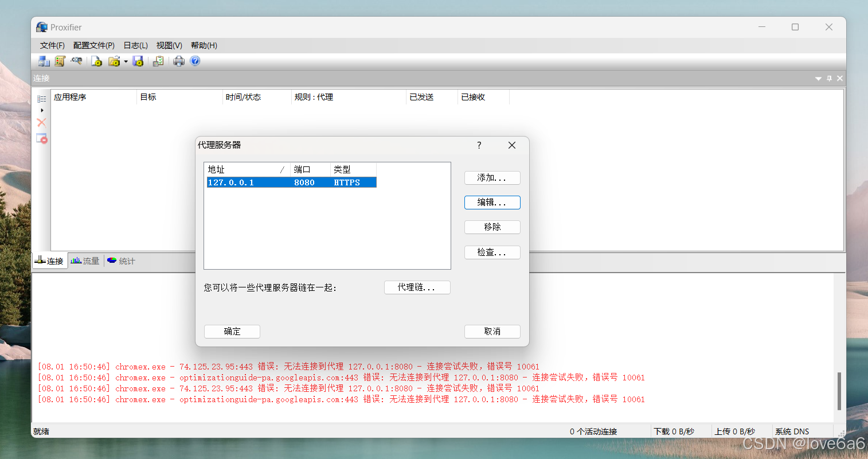Click 0 个活动连接 in status bar
Screen dimensions: 868x459
click(593, 431)
